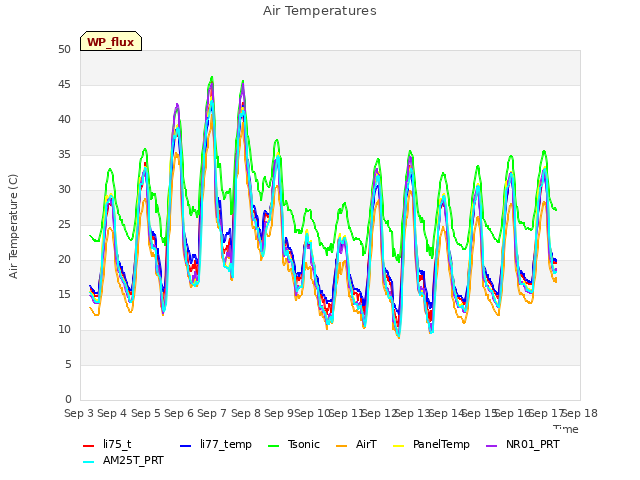Viewport: 640px width, 480px height.
Task: Click the 0 y-axis tick label
Action: coord(68,400)
